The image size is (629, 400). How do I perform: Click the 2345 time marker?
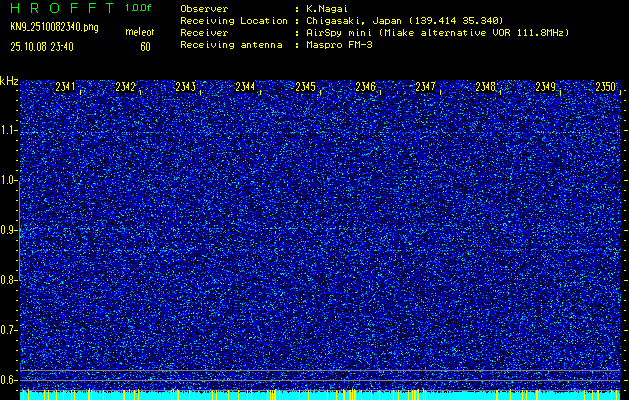pos(306,87)
